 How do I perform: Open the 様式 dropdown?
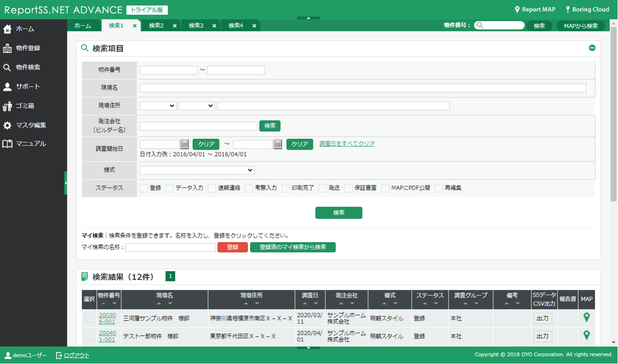[x=197, y=170]
